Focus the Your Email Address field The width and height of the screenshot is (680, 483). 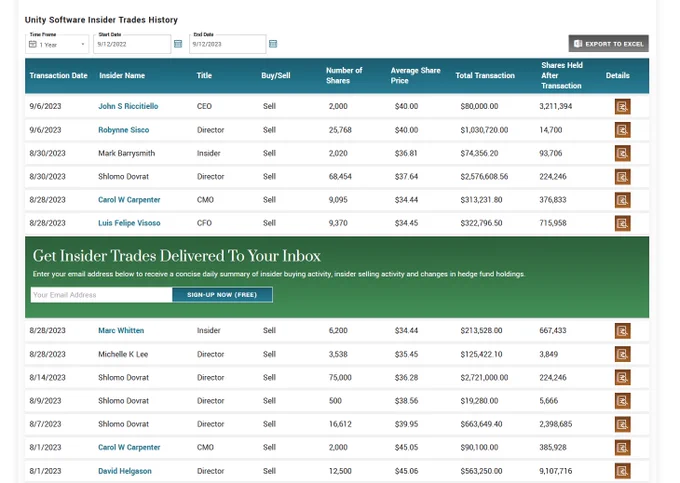(101, 295)
